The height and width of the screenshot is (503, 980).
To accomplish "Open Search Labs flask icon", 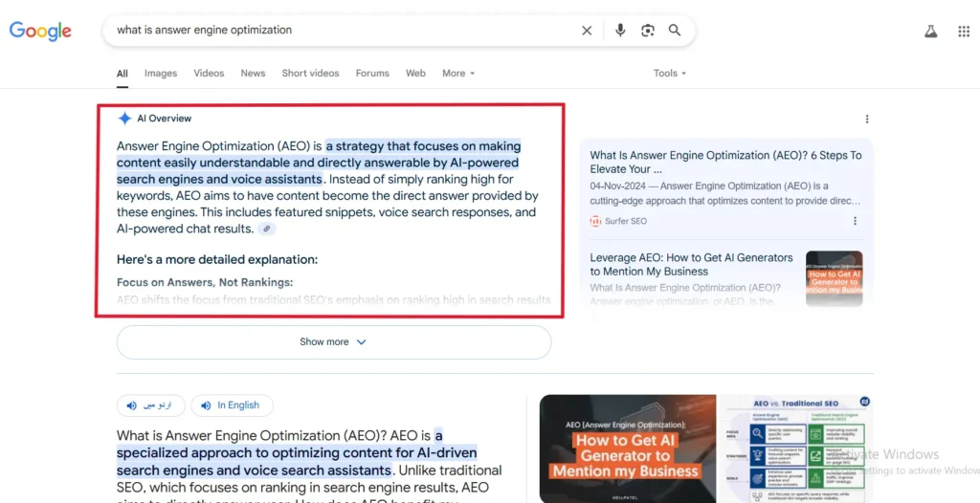I will [x=931, y=32].
